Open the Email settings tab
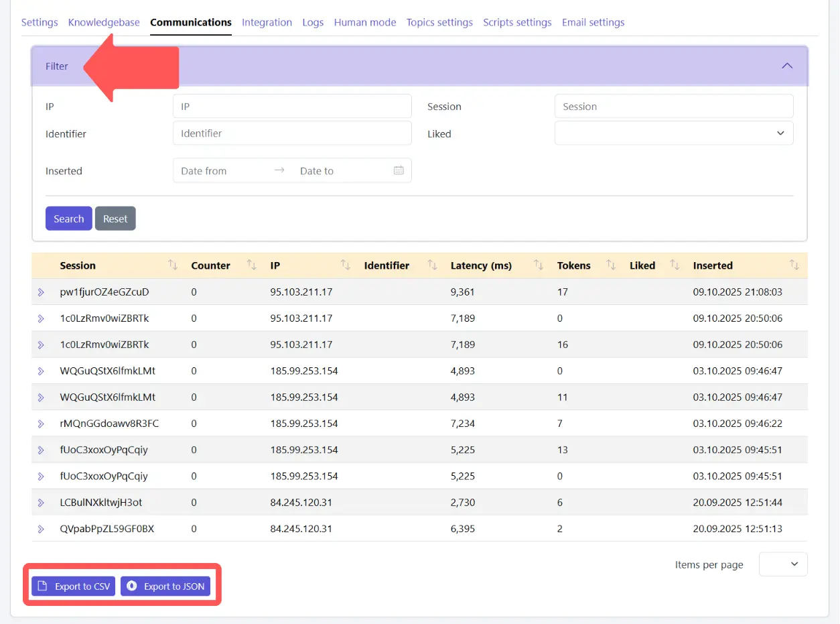This screenshot has height=624, width=840. click(593, 22)
